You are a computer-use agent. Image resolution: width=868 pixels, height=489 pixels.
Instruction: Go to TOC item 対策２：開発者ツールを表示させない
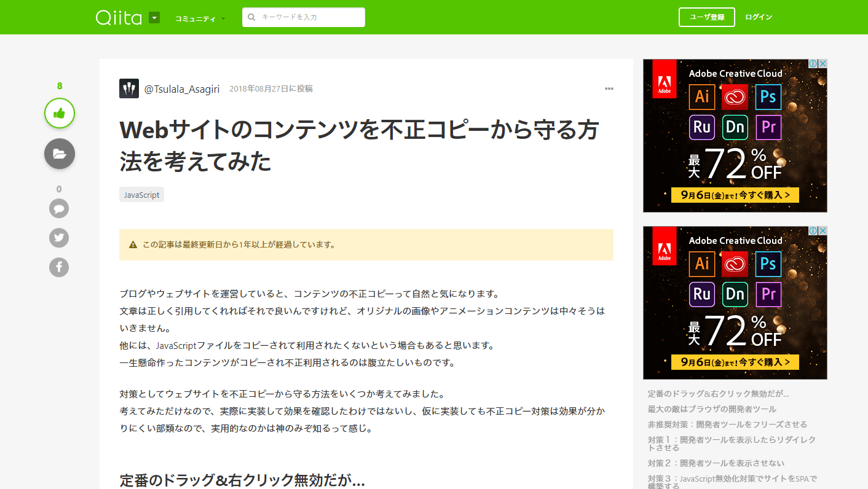[716, 463]
